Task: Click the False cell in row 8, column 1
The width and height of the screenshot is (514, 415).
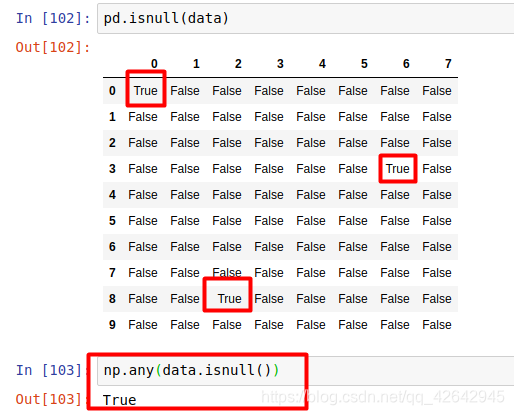Action: (185, 299)
